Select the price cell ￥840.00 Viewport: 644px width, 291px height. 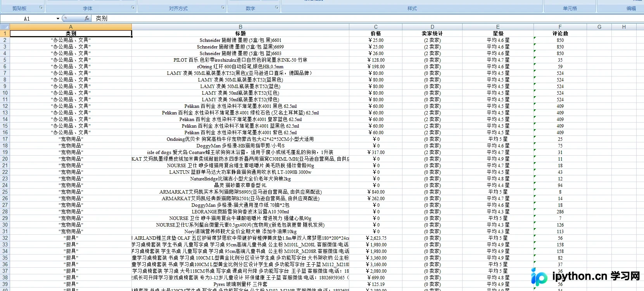point(376,192)
